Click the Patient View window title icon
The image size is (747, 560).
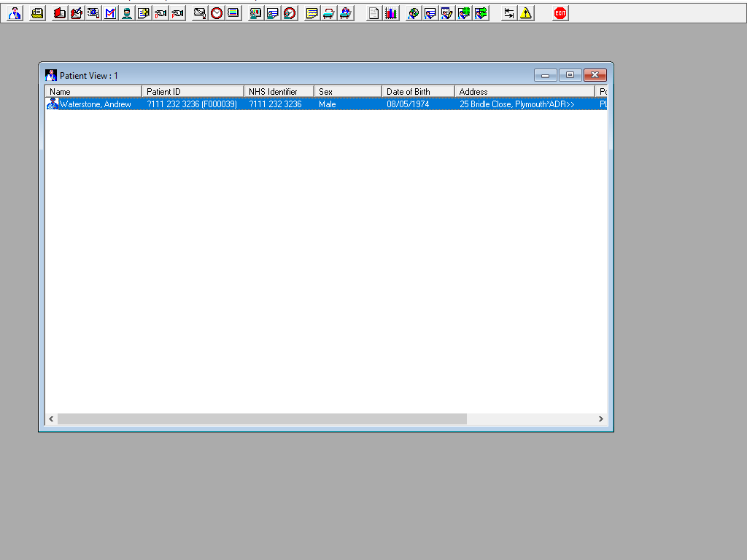pos(51,75)
